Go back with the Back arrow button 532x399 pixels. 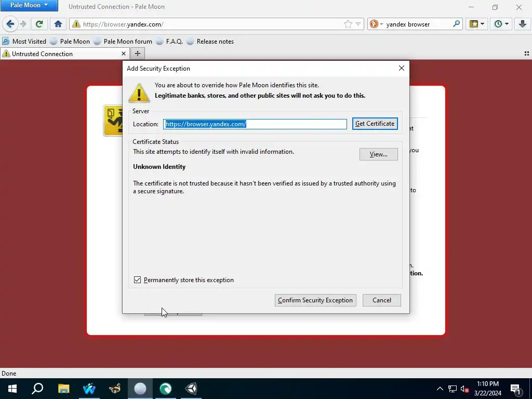10,24
